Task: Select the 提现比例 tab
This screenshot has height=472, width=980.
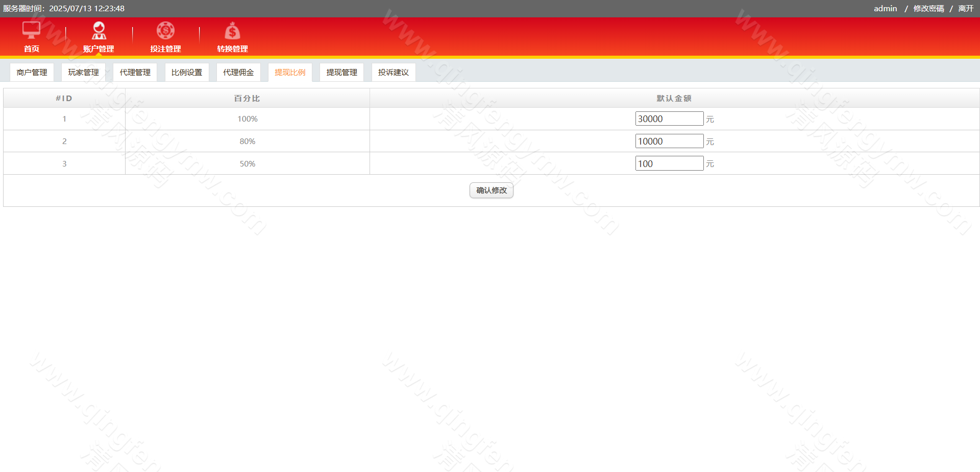Action: tap(290, 73)
